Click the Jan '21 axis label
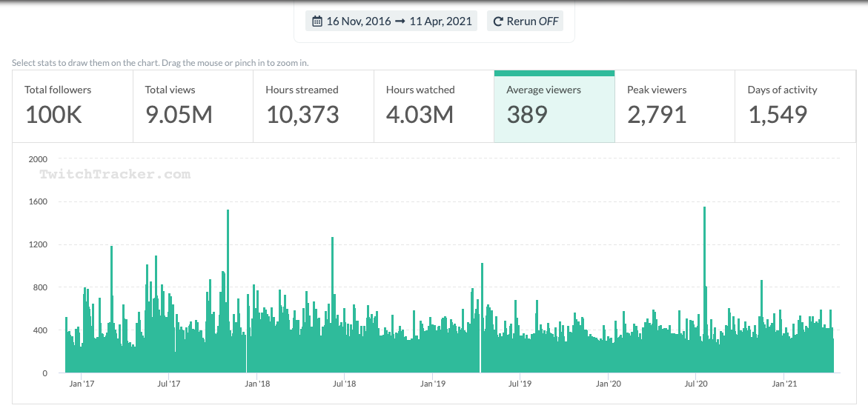868x414 pixels. point(784,384)
